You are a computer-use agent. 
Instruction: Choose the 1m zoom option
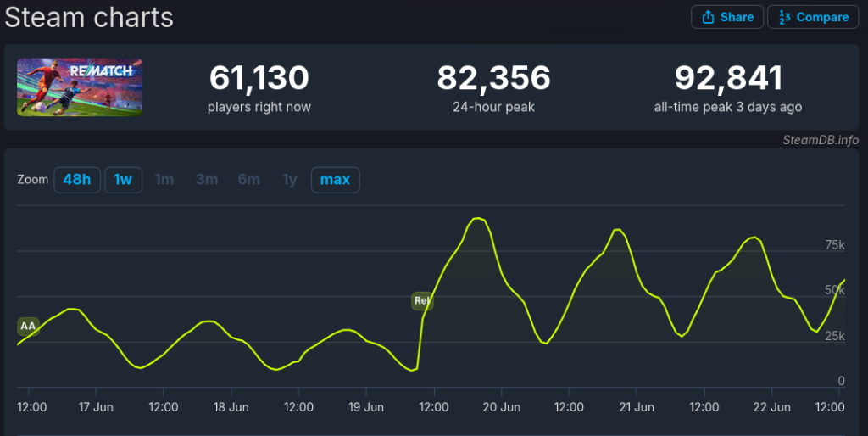click(x=164, y=180)
